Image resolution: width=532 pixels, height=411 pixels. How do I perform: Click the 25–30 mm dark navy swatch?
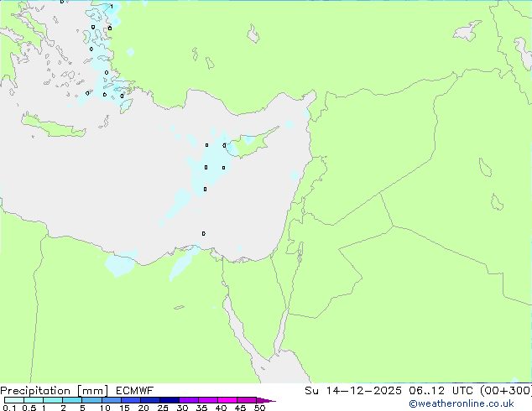point(170,400)
